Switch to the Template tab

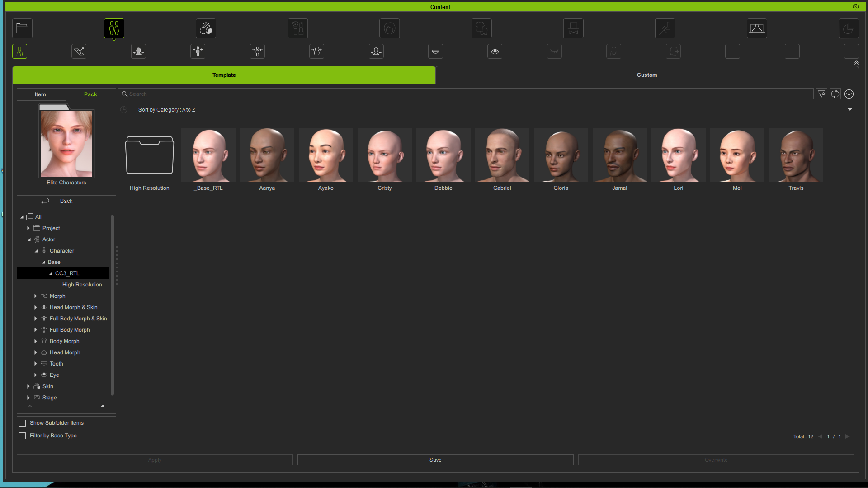[224, 75]
